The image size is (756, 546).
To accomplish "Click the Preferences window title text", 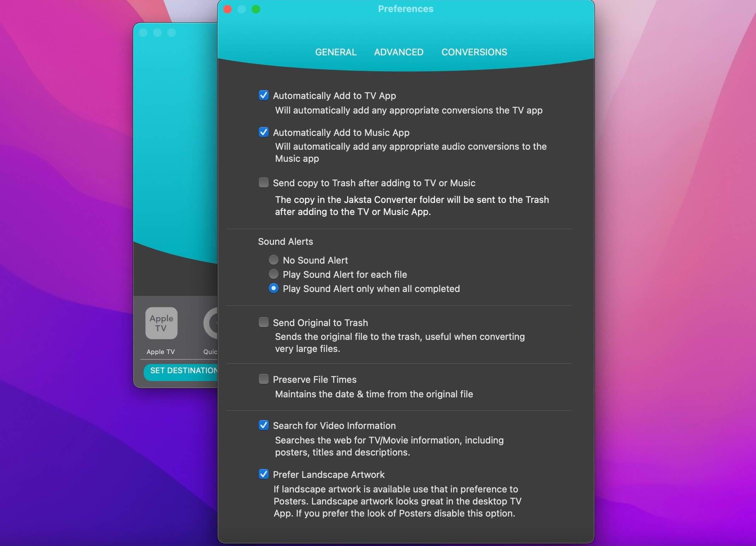I will [405, 9].
